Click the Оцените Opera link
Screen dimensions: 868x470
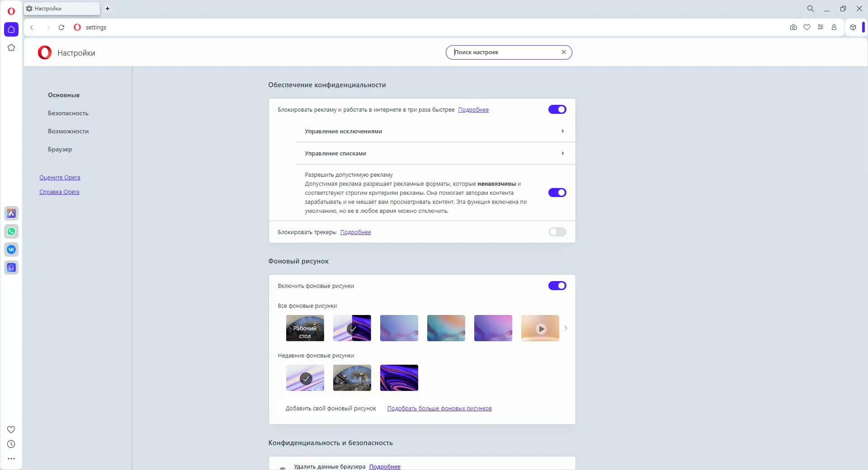tap(60, 178)
